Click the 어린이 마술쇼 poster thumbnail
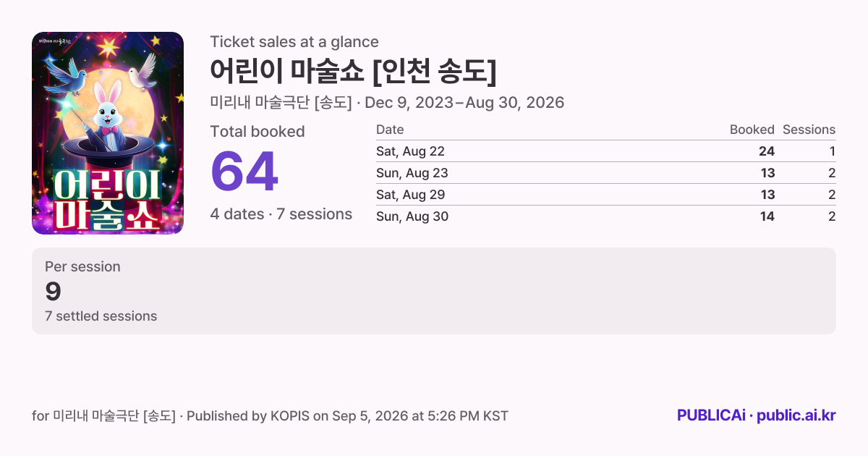Screen dimensions: 868x456 [108, 133]
